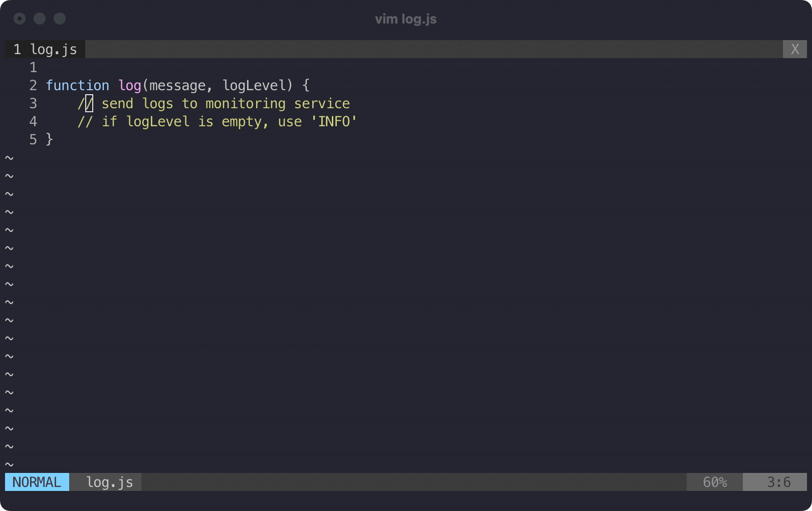Viewport: 812px width, 511px height.
Task: Click the 60% scroll position indicator
Action: (x=714, y=482)
